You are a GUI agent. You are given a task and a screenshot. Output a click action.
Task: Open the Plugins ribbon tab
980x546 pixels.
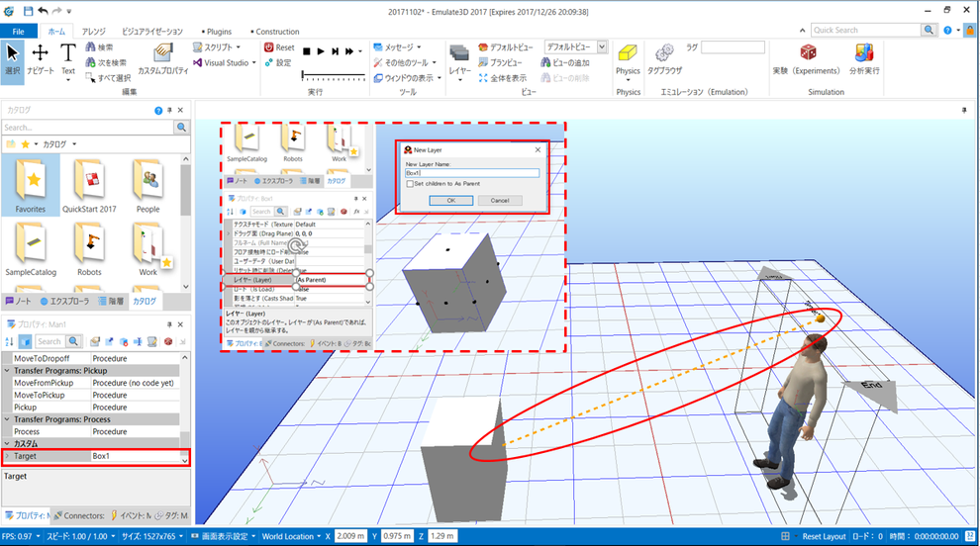click(217, 32)
